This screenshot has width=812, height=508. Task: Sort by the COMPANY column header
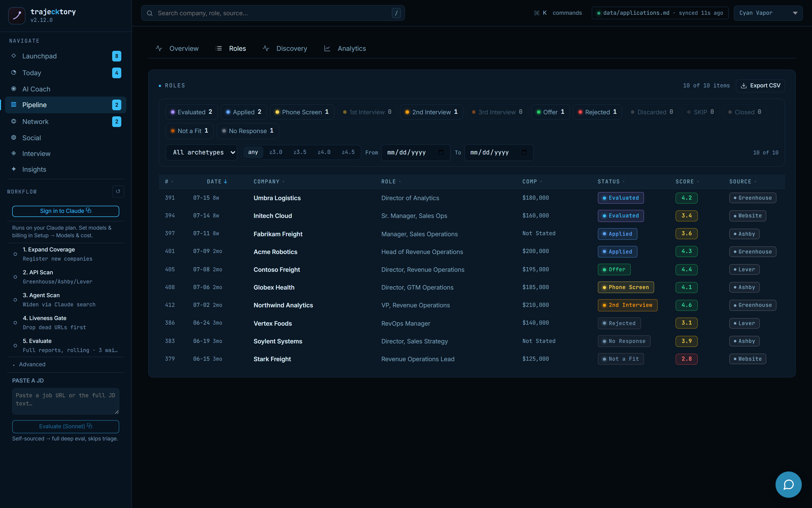point(269,181)
